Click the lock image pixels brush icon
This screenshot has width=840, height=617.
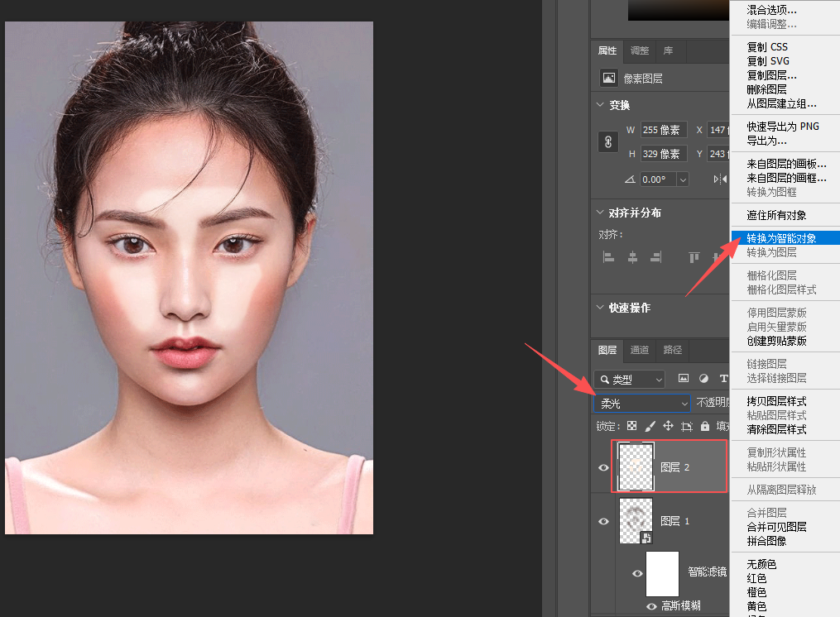point(650,426)
